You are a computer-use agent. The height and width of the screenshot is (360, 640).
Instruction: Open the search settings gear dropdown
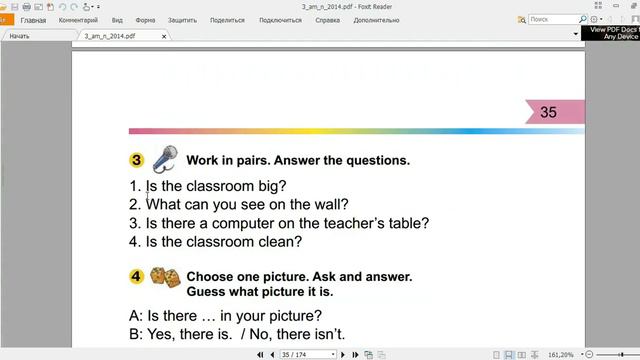596,19
